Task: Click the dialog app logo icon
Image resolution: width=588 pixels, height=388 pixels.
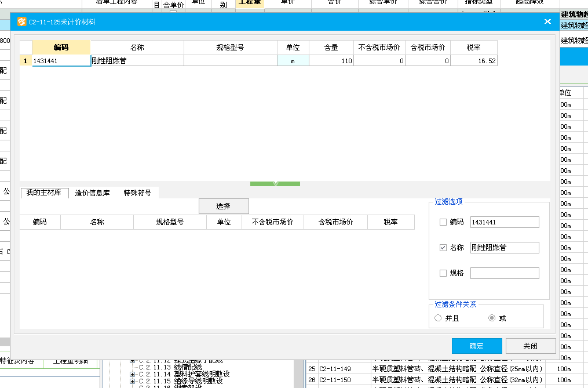Action: (x=22, y=22)
